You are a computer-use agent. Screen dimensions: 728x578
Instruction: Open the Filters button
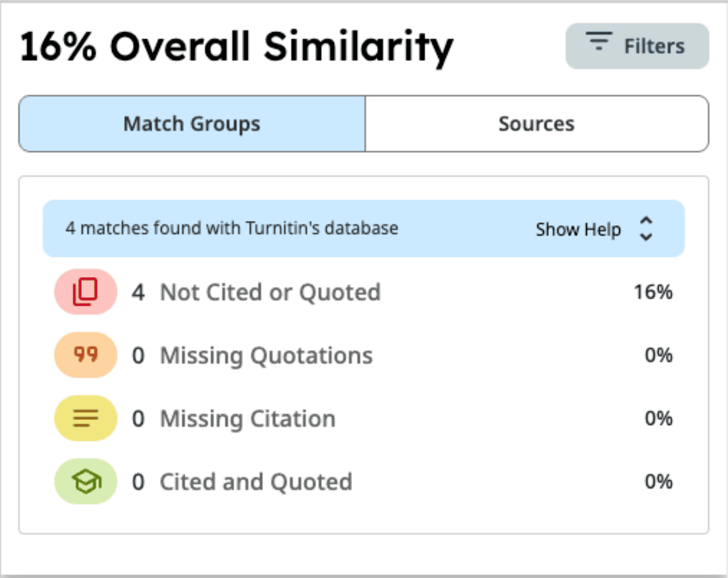pyautogui.click(x=637, y=46)
